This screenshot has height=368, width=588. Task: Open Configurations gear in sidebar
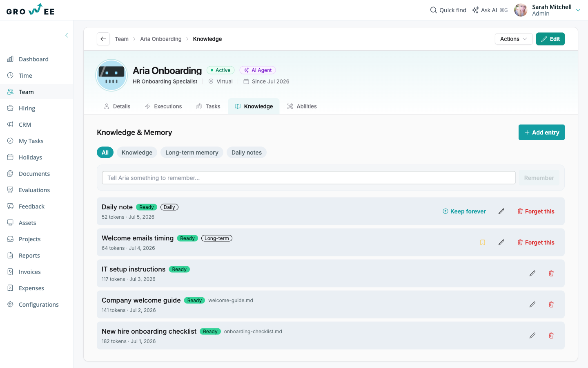tap(10, 304)
